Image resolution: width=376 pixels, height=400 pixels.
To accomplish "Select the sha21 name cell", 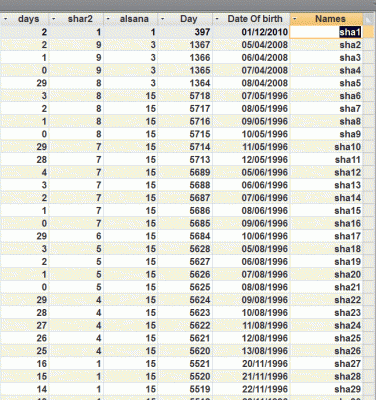I will pos(326,287).
